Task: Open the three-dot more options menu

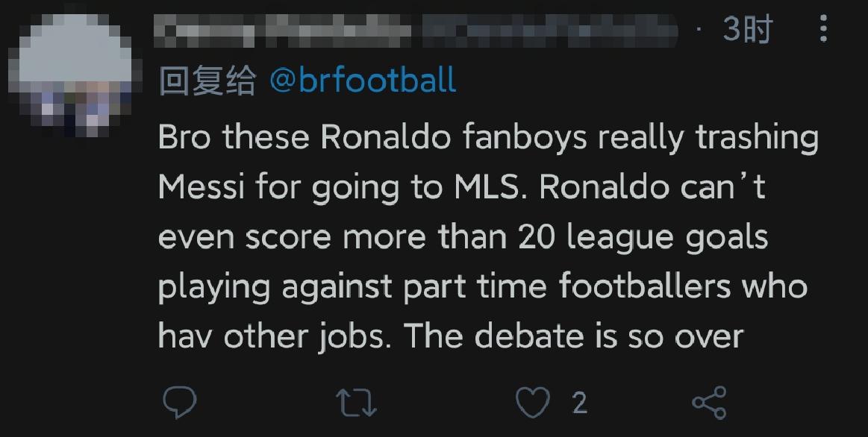Action: (x=823, y=30)
